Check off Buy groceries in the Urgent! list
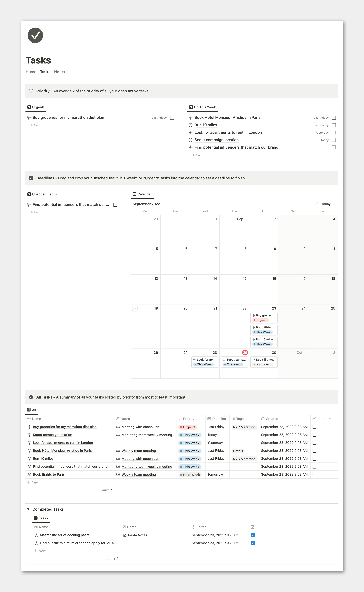Viewport: 364px width, 592px height. pyautogui.click(x=172, y=118)
